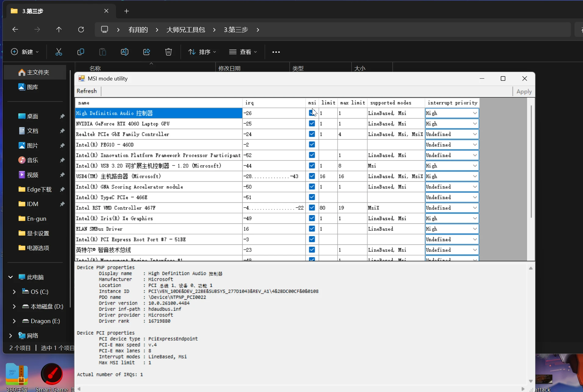Click the Explorer refresh icon

point(81,30)
